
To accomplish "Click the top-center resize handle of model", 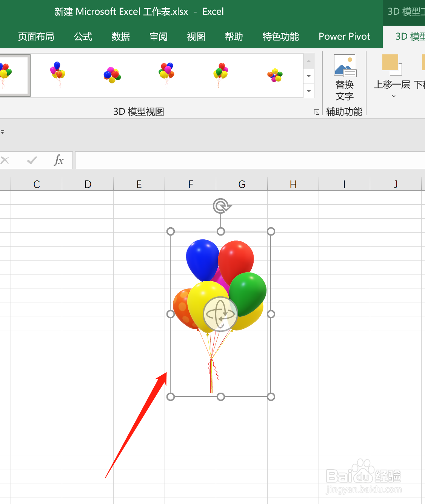I will [x=221, y=231].
